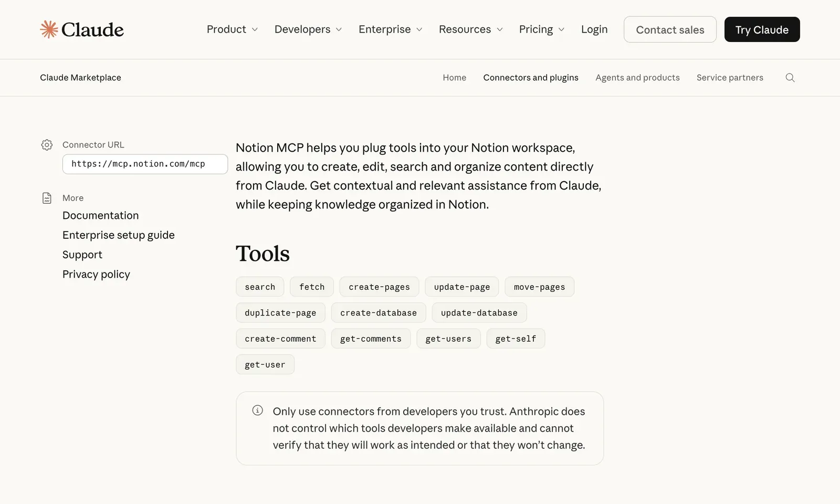Click the mcp.notion.com connector URL field

(x=145, y=164)
